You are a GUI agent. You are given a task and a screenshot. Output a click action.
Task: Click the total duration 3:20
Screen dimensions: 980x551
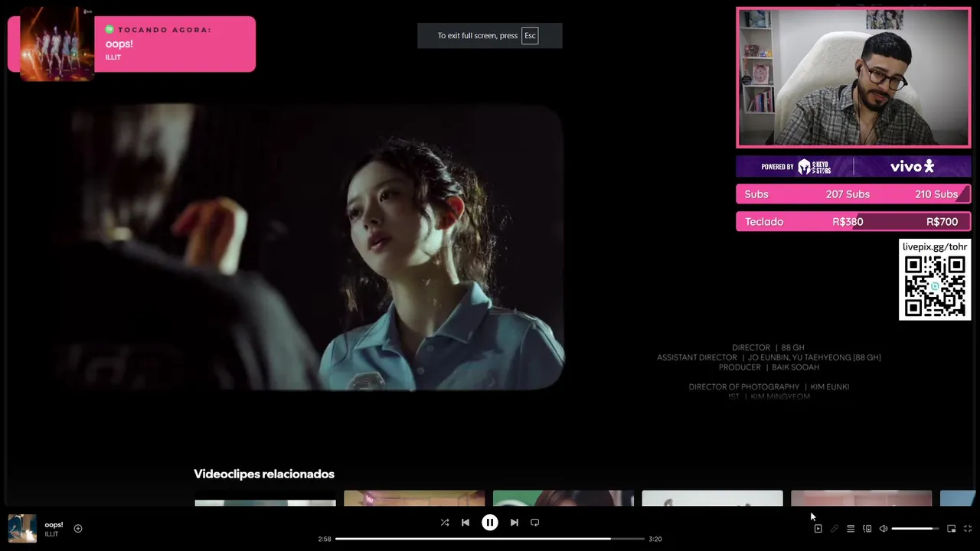655,539
